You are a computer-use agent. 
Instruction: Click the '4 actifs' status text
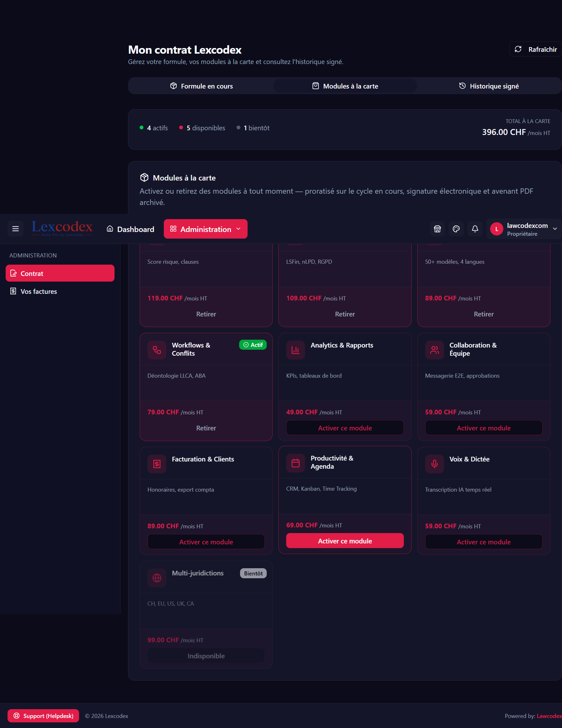157,128
